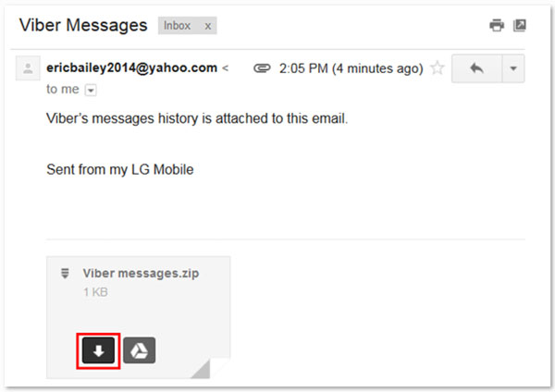This screenshot has width=555, height=392.
Task: Save the attachment to Google Drive
Action: click(140, 350)
